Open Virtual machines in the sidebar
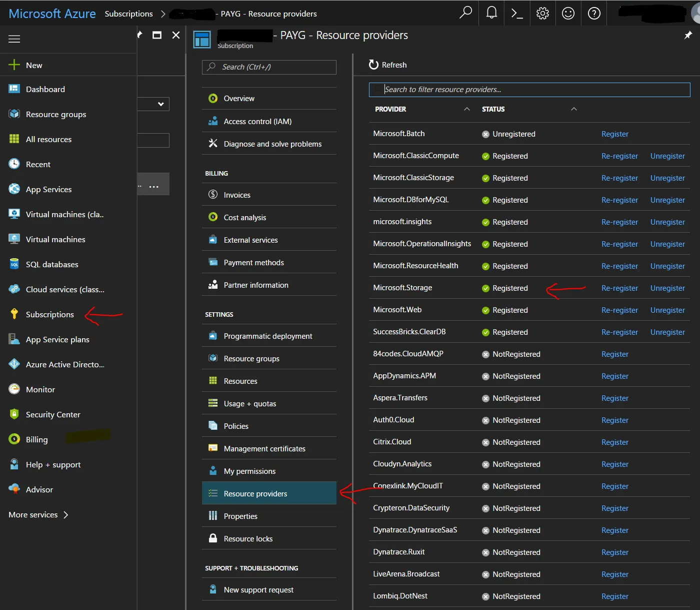 click(x=68, y=239)
